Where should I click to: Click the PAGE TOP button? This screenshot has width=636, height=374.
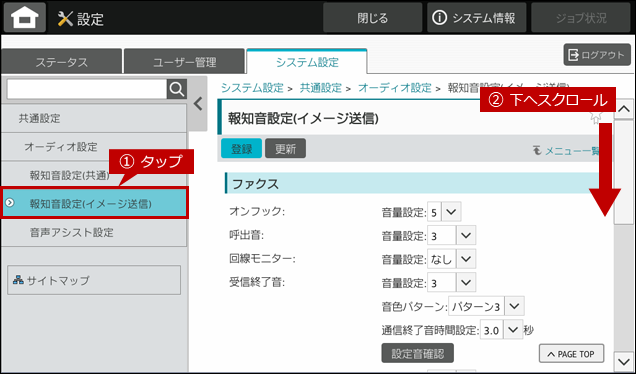571,354
